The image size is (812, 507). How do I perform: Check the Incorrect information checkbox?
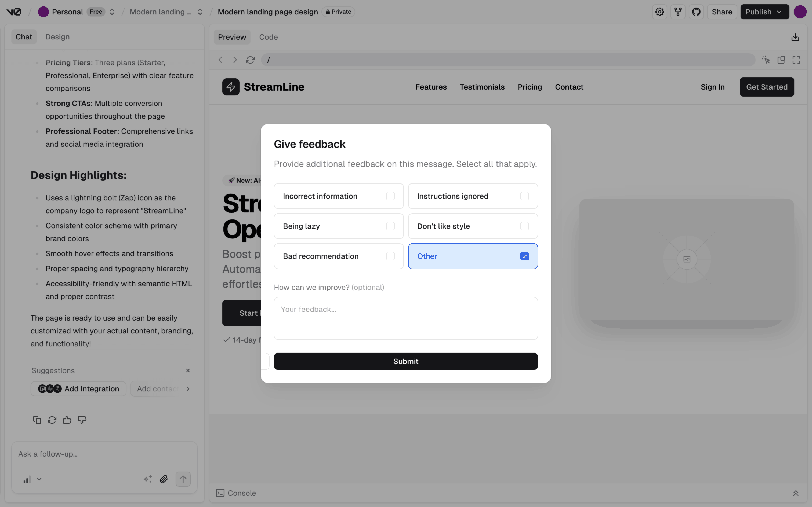tap(390, 196)
